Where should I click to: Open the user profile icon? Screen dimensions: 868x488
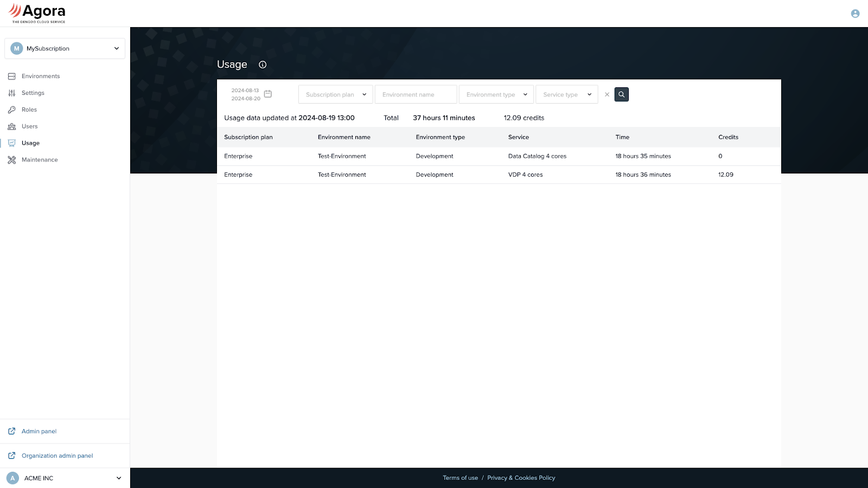(x=855, y=14)
